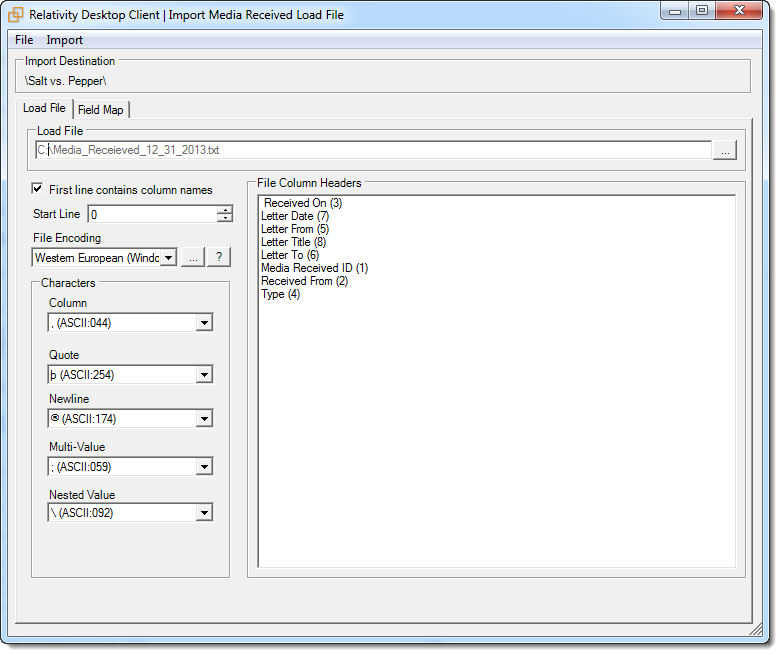
Task: Select 'Received From (2)' column header
Action: tap(304, 281)
